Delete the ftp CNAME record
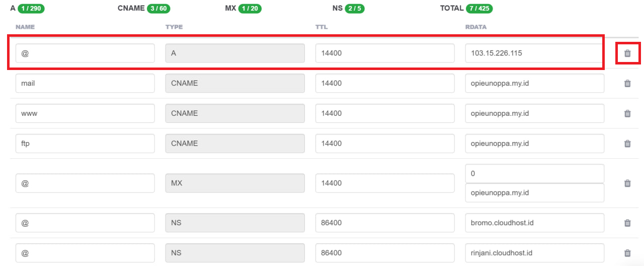The width and height of the screenshot is (644, 266). [x=627, y=144]
